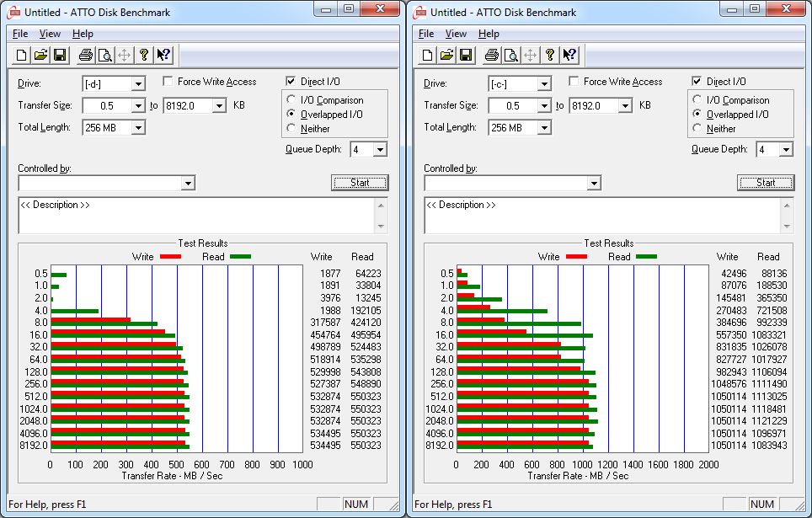The height and width of the screenshot is (518, 812).
Task: Click Save disk icon in left window
Action: point(60,55)
